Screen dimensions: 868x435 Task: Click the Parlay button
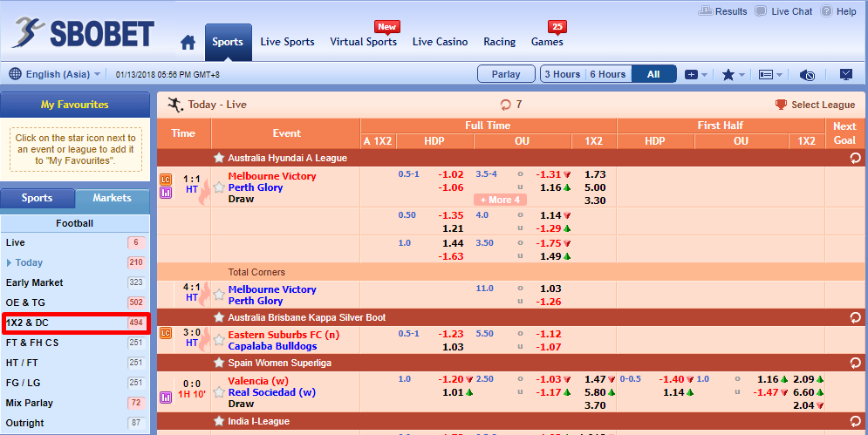click(506, 74)
